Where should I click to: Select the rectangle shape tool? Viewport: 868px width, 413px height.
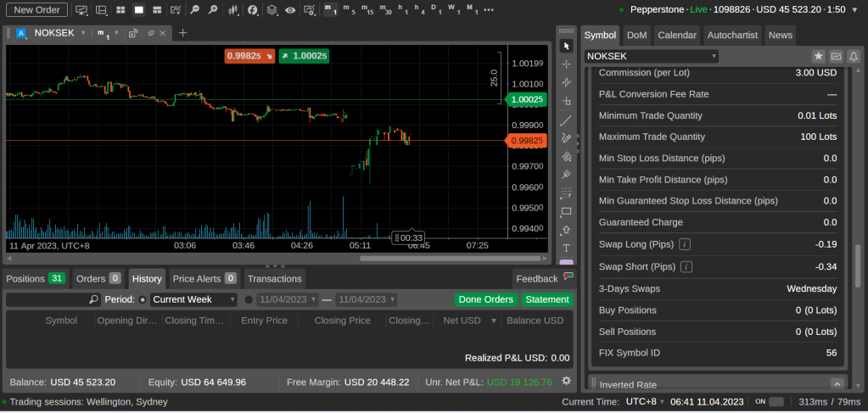pyautogui.click(x=566, y=211)
